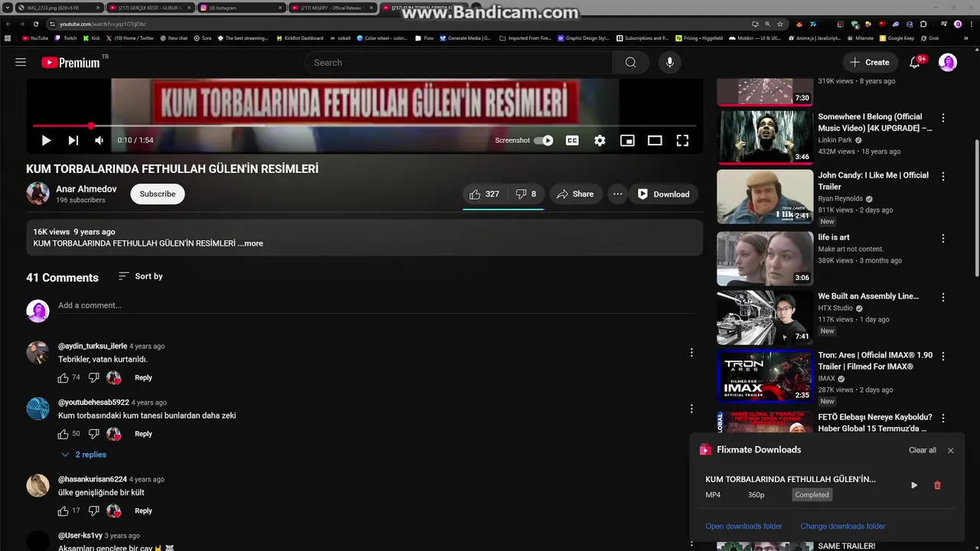The width and height of the screenshot is (980, 551).
Task: Switch to MISERY Official Release tab
Action: point(332,8)
